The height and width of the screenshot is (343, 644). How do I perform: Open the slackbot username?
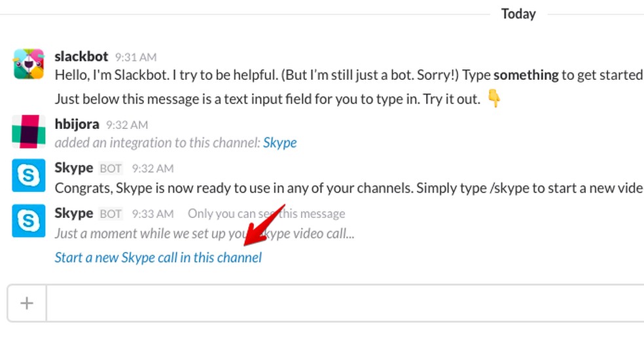[82, 56]
